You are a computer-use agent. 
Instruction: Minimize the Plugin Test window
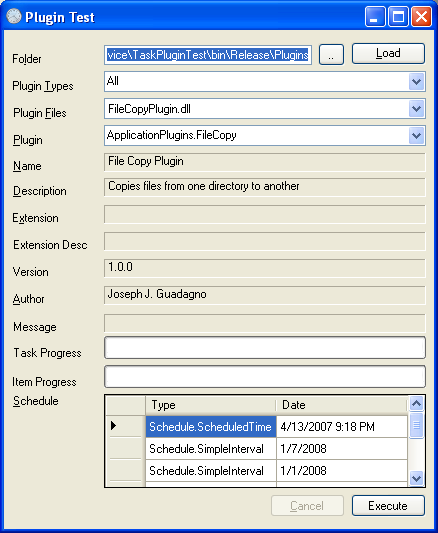(x=375, y=16)
